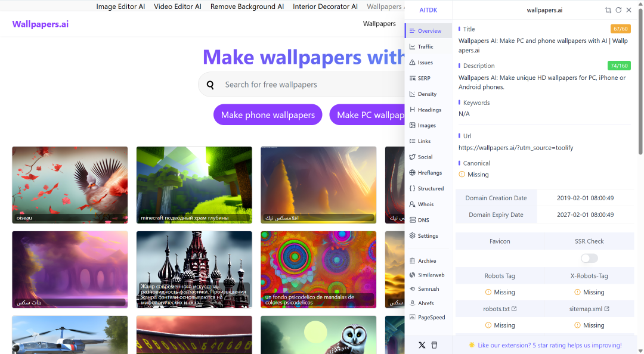644x354 pixels.
Task: Click the Structured braces icon
Action: click(413, 188)
